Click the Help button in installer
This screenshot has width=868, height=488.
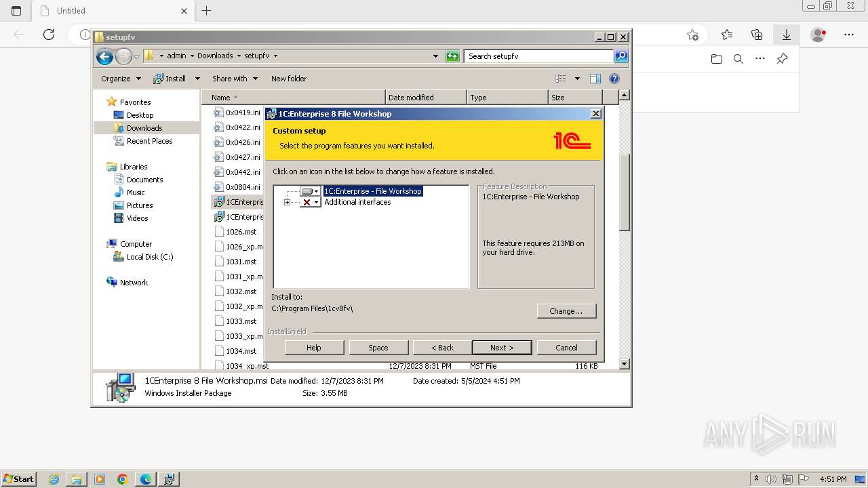pos(314,348)
